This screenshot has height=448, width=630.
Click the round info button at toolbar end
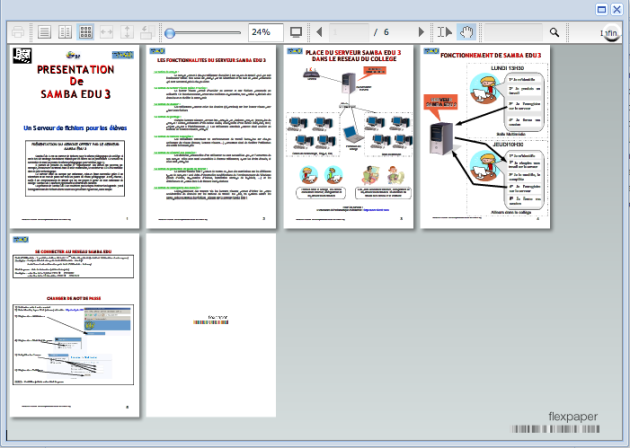(610, 33)
